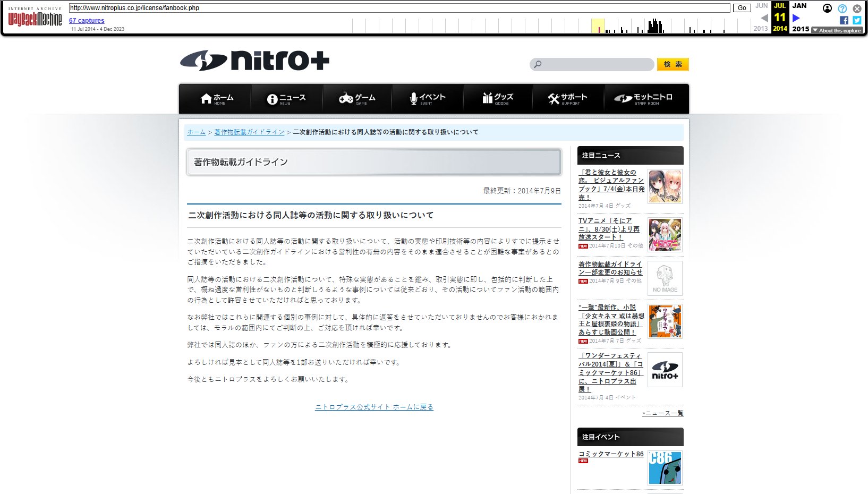
Task: Click the home icon in navigation
Action: pyautogui.click(x=206, y=99)
